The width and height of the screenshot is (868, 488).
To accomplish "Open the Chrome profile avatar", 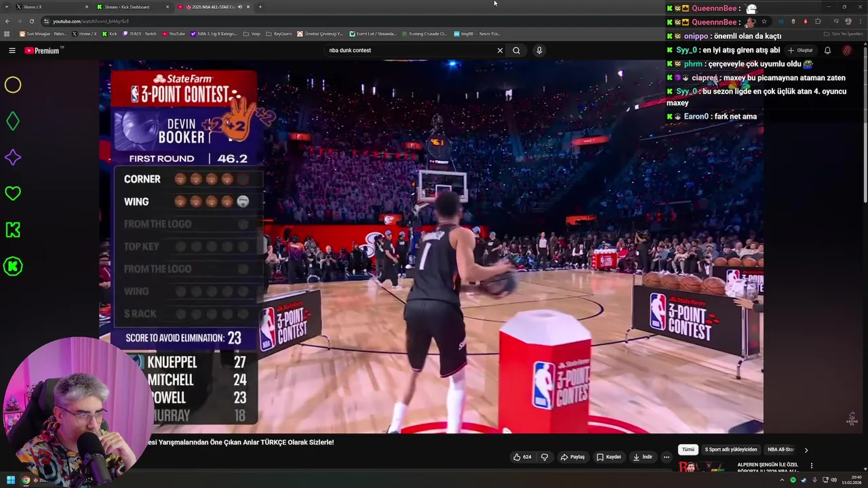I will (x=848, y=21).
